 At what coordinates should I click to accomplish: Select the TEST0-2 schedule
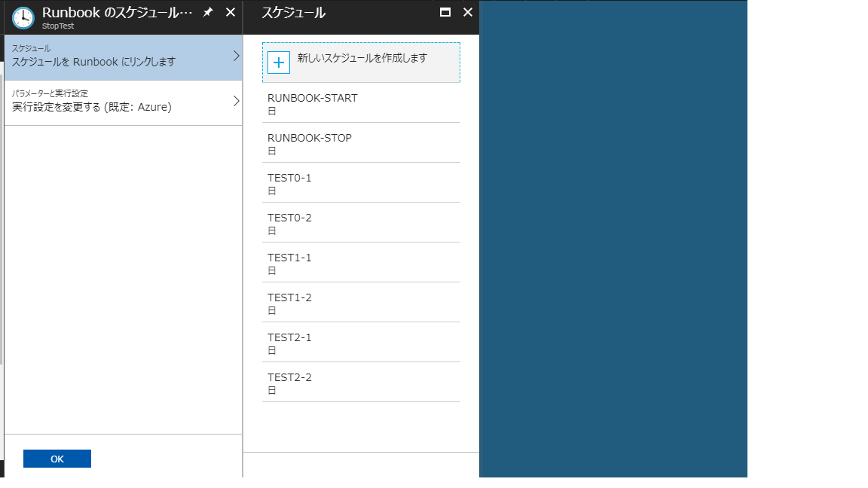coord(361,222)
